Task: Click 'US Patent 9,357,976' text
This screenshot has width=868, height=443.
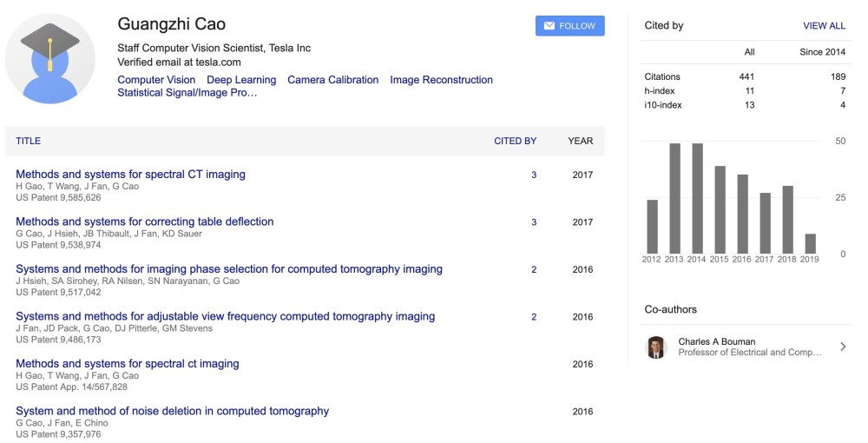Action: tap(58, 434)
